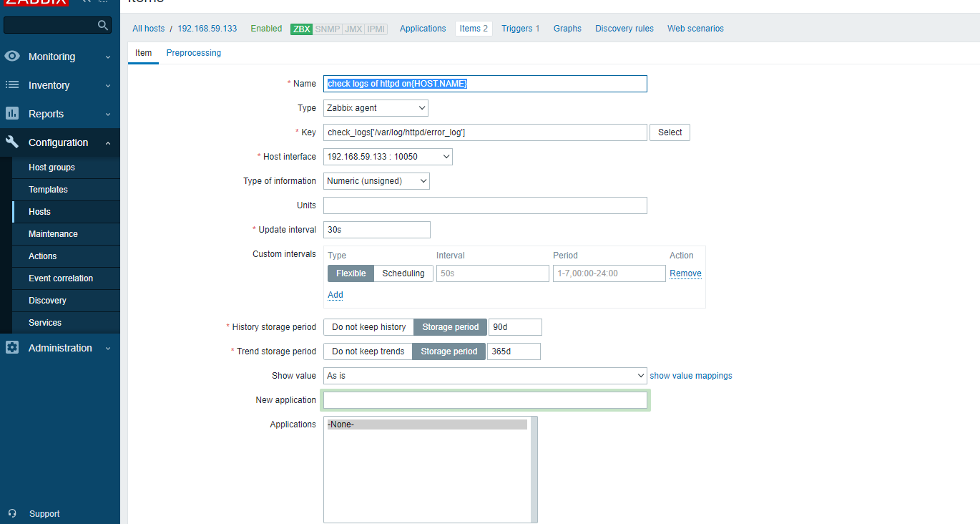The image size is (980, 524).
Task: Click into the Units input field
Action: [x=485, y=205]
